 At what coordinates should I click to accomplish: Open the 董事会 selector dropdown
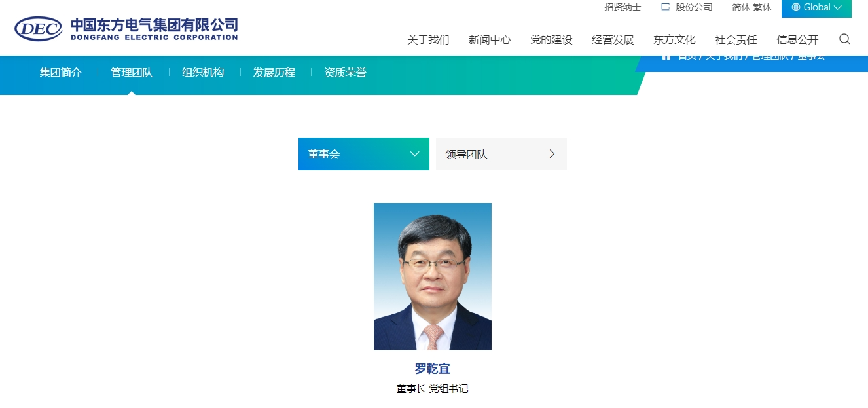414,153
